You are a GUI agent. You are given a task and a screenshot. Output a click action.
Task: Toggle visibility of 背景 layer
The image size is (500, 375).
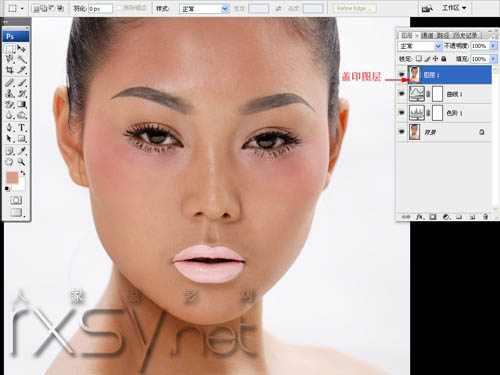[402, 132]
